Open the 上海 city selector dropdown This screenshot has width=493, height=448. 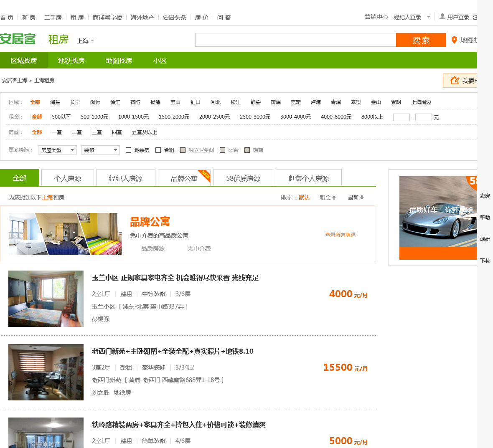(x=86, y=41)
